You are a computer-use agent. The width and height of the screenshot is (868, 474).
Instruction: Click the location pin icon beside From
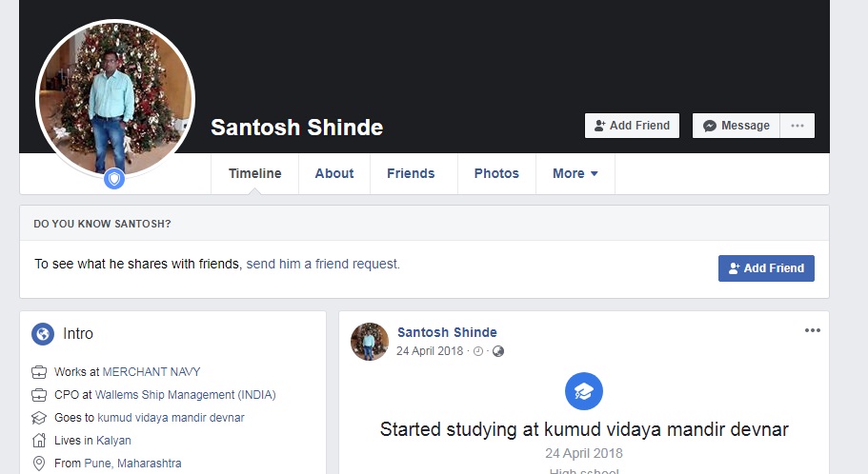(x=39, y=464)
